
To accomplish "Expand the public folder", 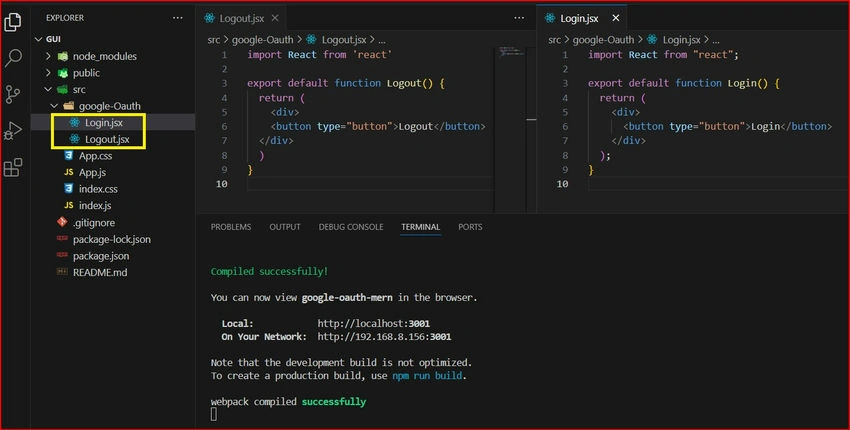I will pos(48,73).
